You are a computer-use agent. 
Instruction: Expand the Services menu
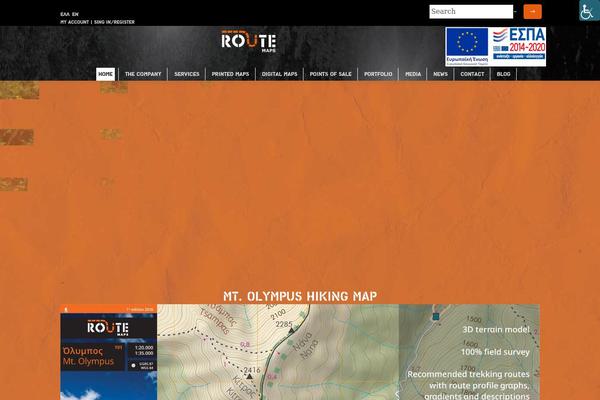[x=187, y=74]
